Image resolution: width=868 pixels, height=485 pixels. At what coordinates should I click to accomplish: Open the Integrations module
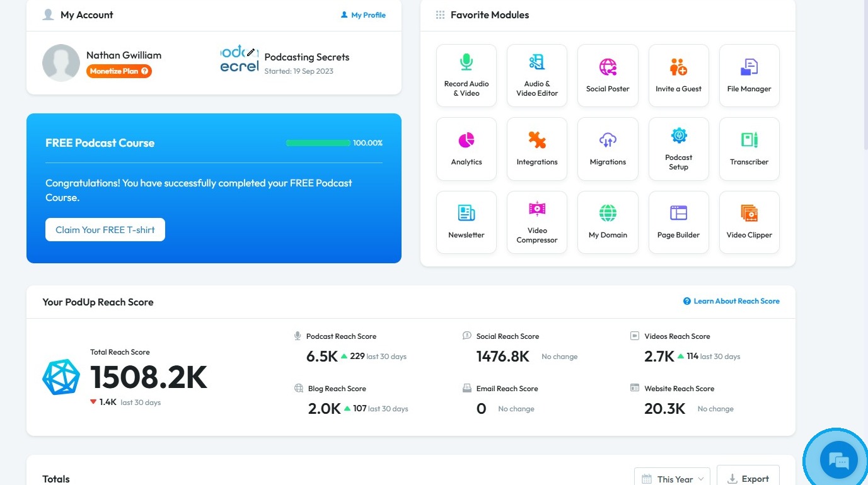click(537, 149)
